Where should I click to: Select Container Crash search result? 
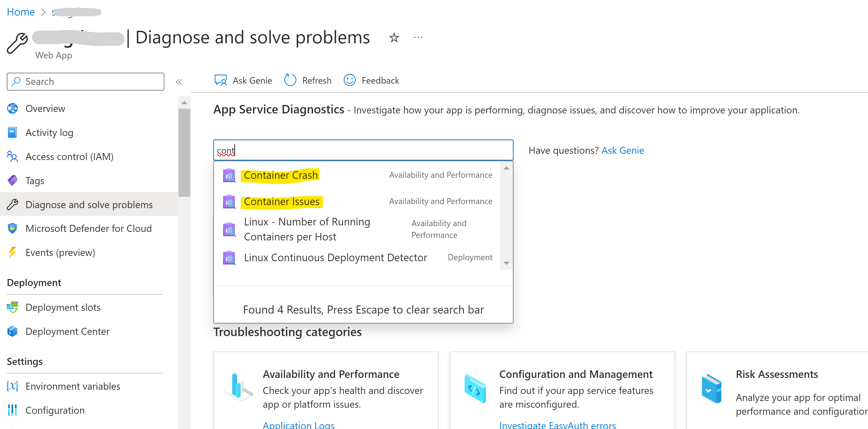281,175
